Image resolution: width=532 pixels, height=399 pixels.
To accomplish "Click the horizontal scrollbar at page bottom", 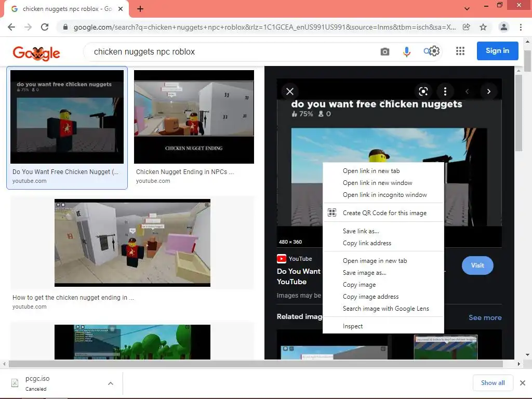I will click(x=256, y=364).
